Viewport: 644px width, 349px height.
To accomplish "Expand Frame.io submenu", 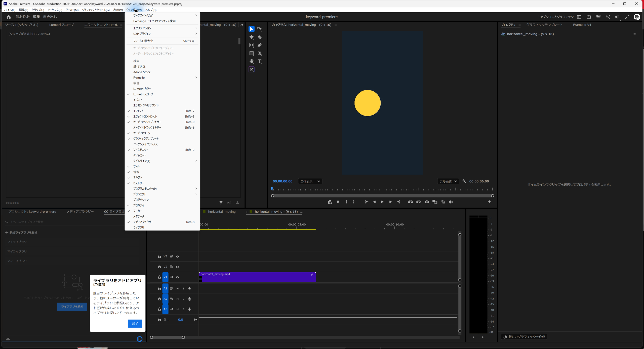I will [163, 78].
